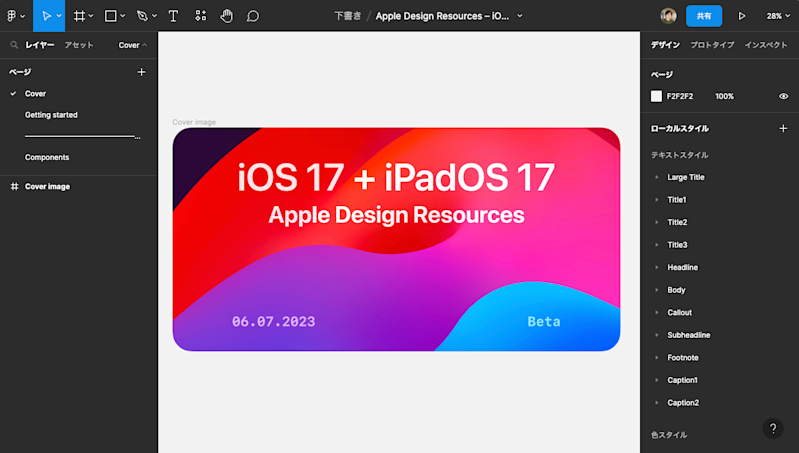Open the user avatar profile
This screenshot has width=799, height=453.
pyautogui.click(x=669, y=16)
